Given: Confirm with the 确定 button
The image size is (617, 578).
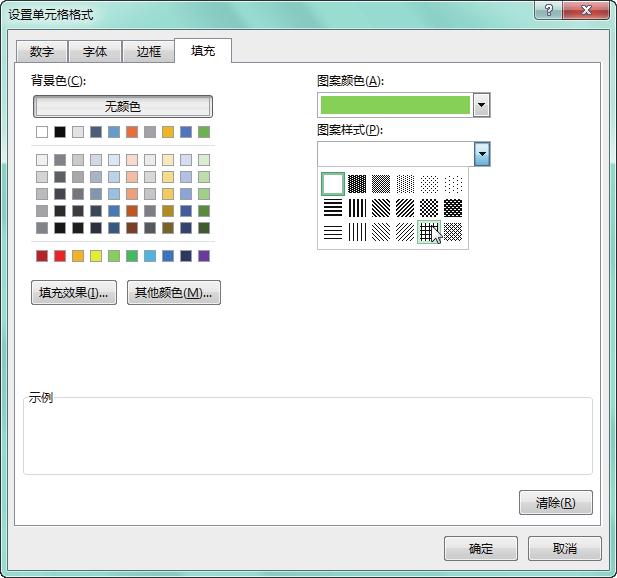Looking at the screenshot, I should pos(481,548).
